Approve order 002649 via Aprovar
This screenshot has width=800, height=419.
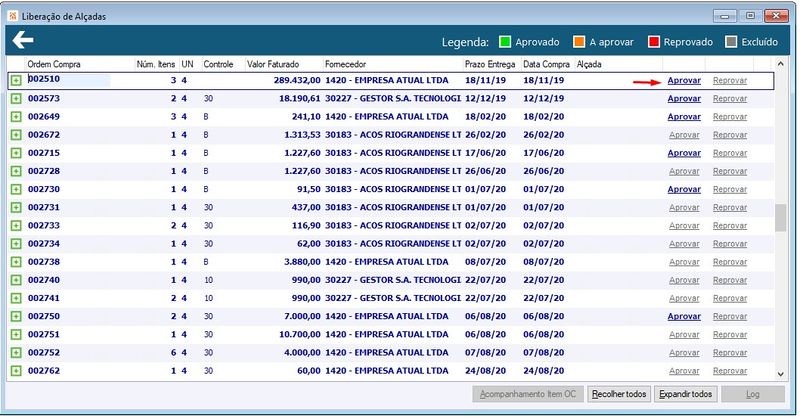(684, 117)
